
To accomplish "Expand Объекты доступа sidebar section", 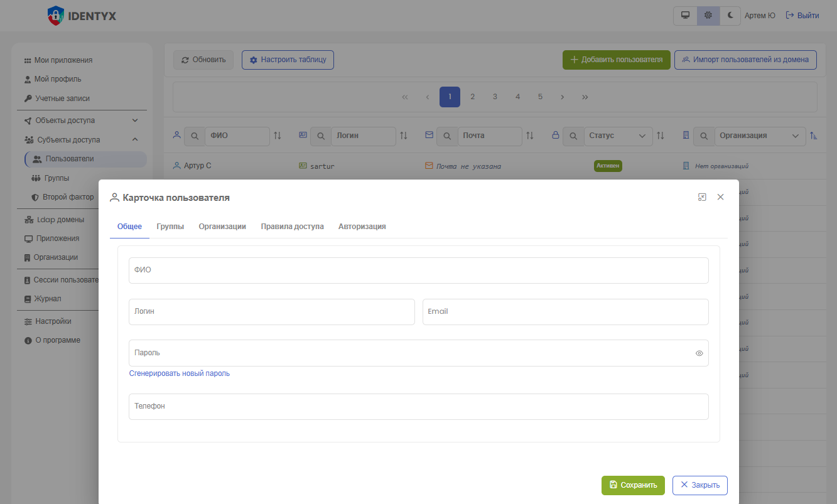I will tap(134, 121).
